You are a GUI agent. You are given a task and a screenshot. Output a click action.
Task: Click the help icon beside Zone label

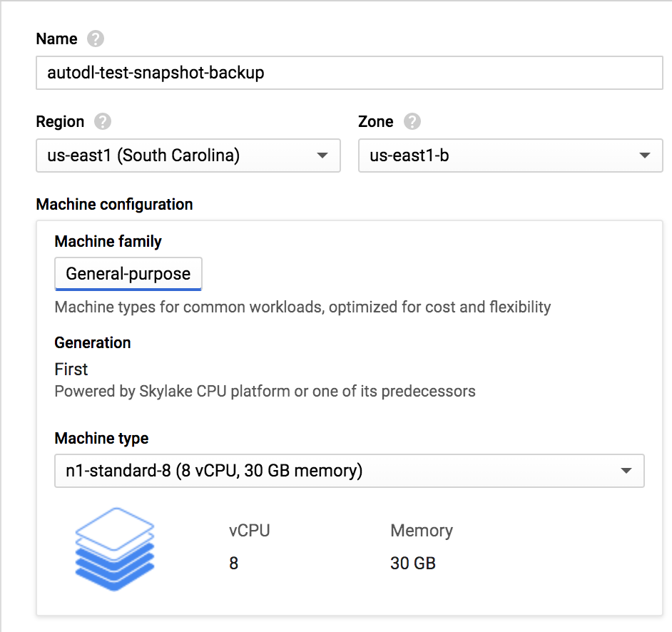pyautogui.click(x=412, y=122)
